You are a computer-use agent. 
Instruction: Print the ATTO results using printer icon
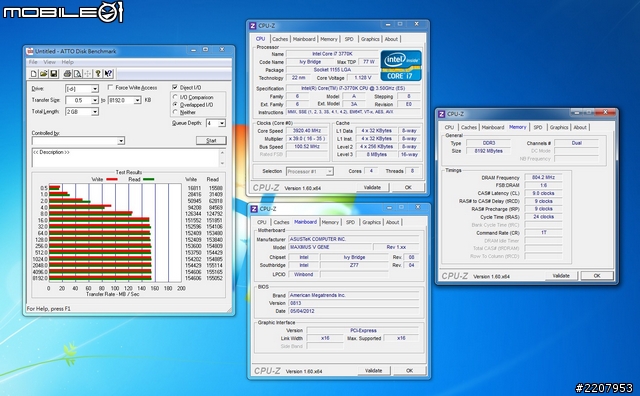point(67,74)
